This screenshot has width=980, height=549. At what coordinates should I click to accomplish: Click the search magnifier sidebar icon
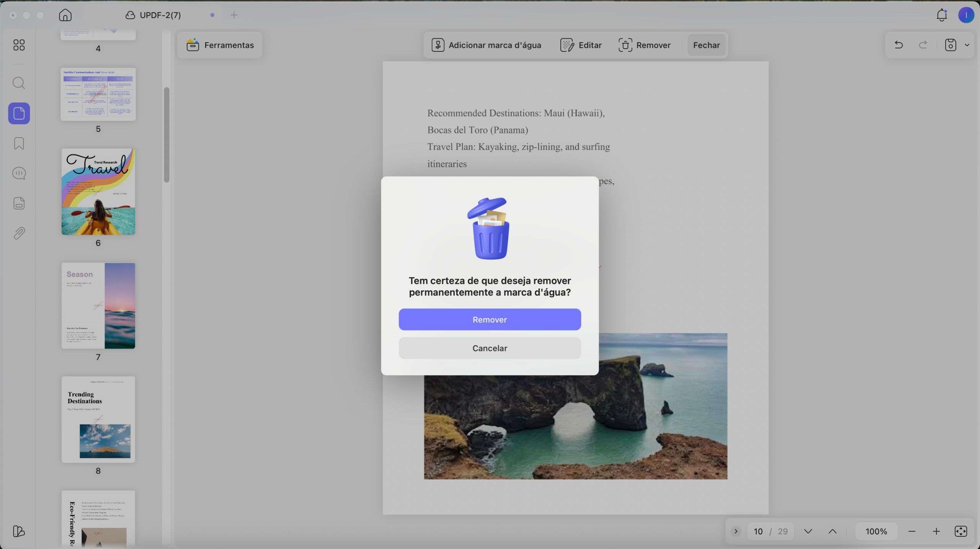[19, 83]
